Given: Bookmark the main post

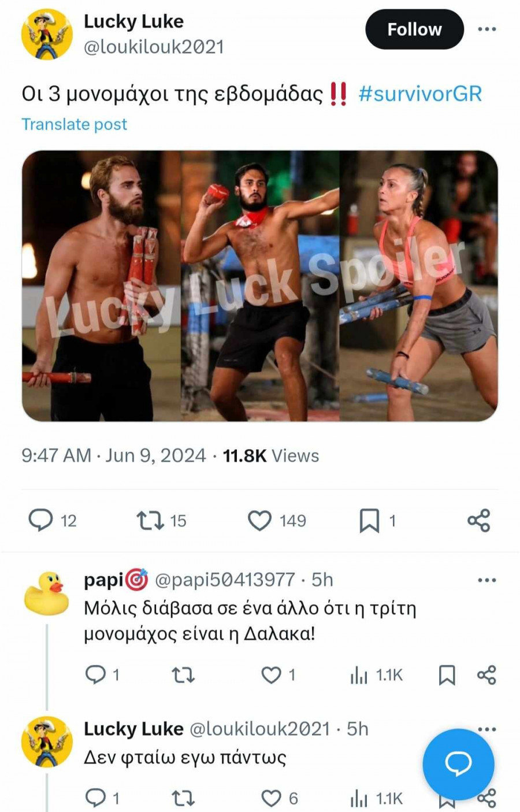Looking at the screenshot, I should [x=370, y=520].
